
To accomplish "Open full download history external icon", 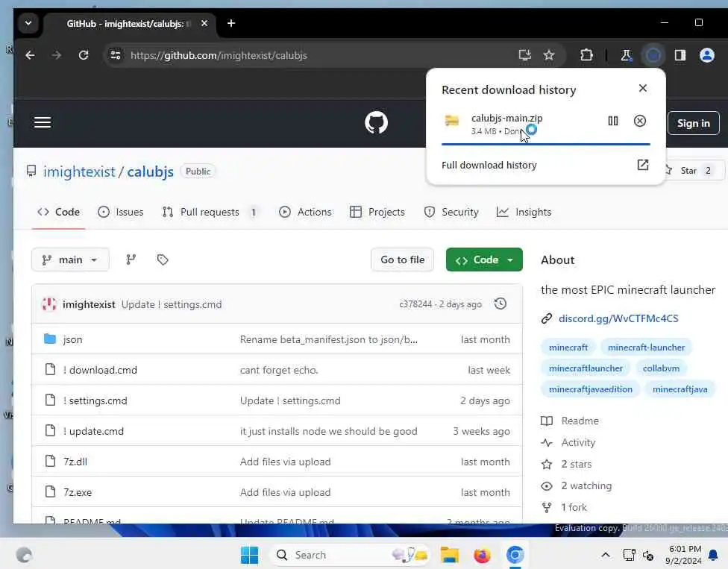I will coord(642,165).
